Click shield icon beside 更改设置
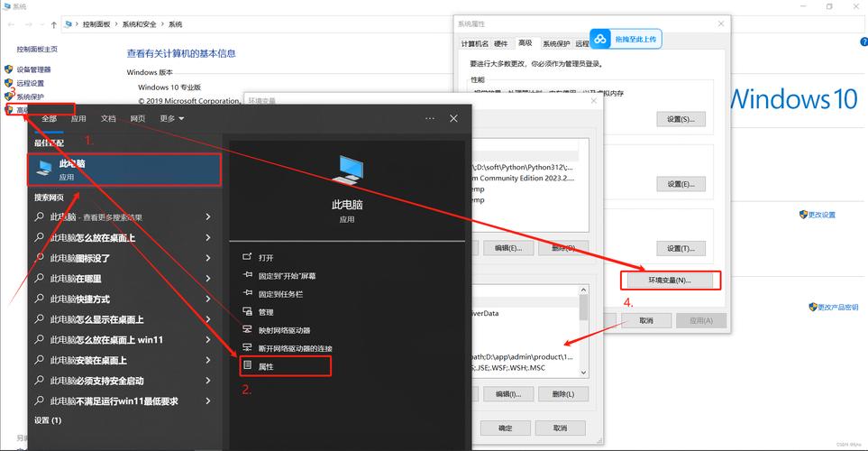 point(803,215)
